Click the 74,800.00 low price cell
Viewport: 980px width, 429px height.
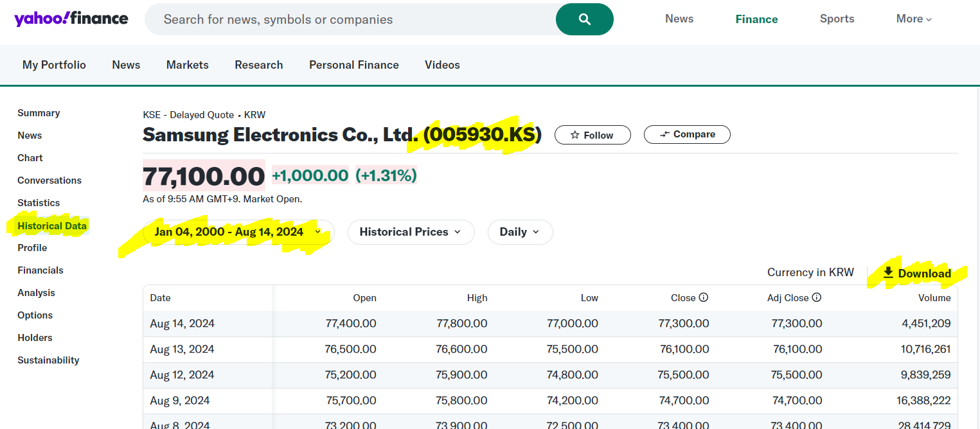573,375
